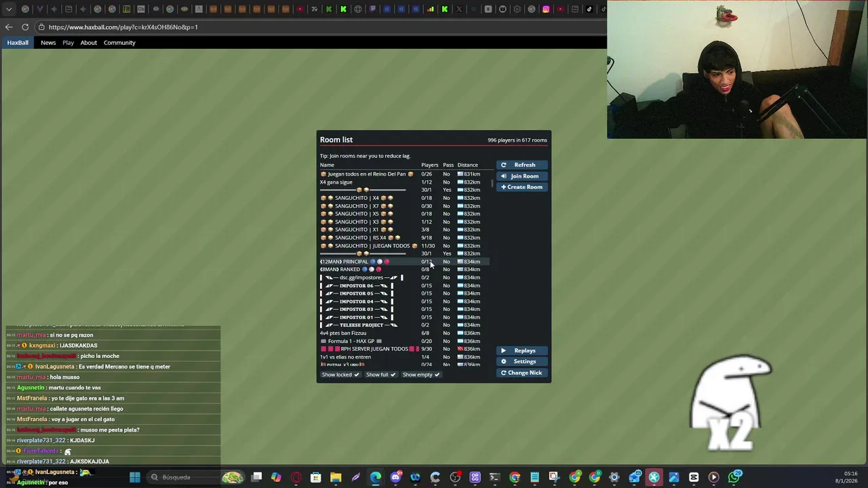Select the '8MAN RANKED' room
The height and width of the screenshot is (488, 868).
(x=404, y=269)
